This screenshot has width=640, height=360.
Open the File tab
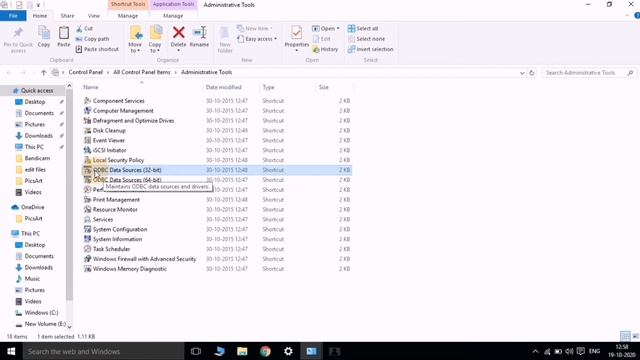(13, 16)
